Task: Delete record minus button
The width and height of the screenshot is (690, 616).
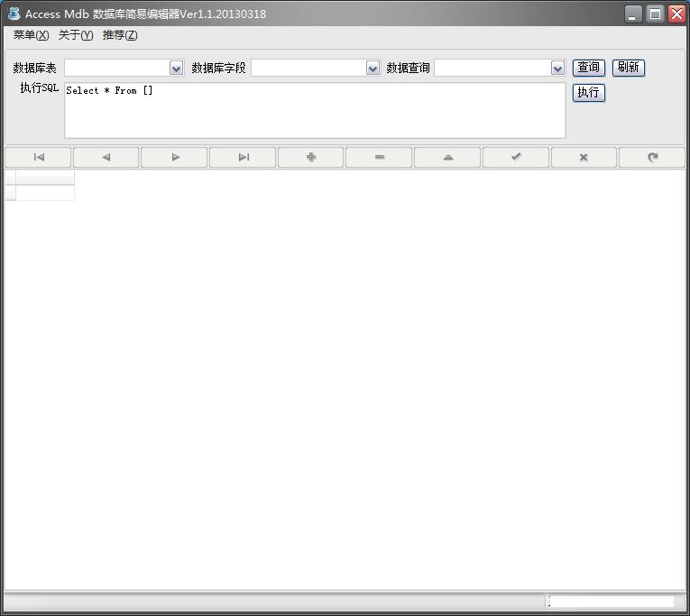Action: [x=380, y=158]
